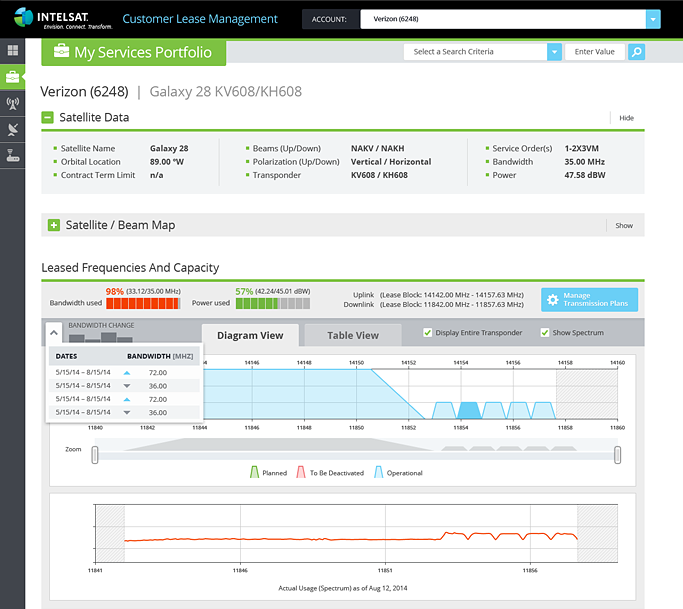Viewport: 683px width, 609px height.
Task: Switch to Diagram View tab
Action: pyautogui.click(x=250, y=335)
